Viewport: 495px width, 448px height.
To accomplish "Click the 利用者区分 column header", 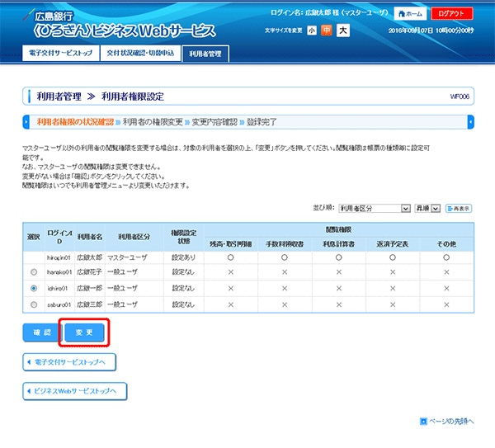I will (134, 237).
